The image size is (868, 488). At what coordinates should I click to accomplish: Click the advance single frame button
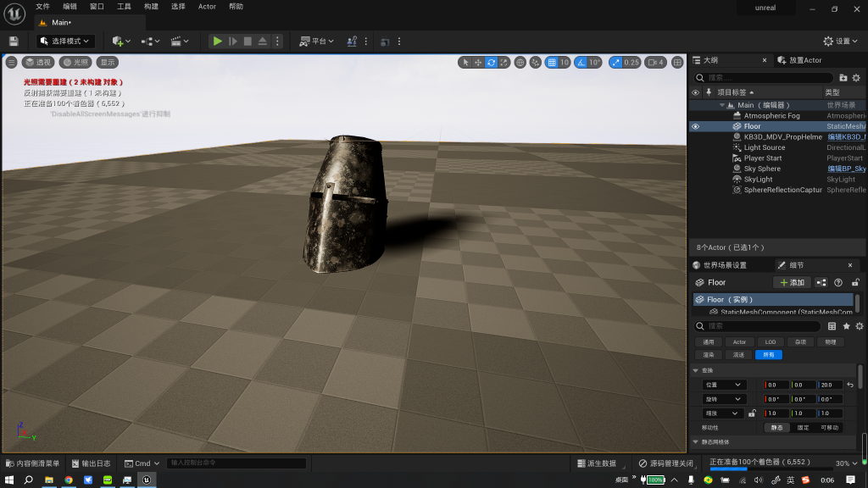click(x=233, y=42)
